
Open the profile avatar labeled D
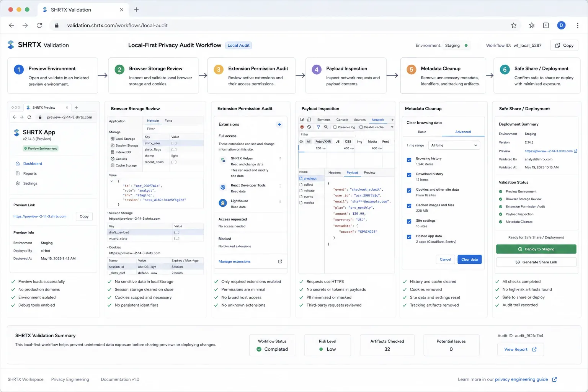point(561,25)
